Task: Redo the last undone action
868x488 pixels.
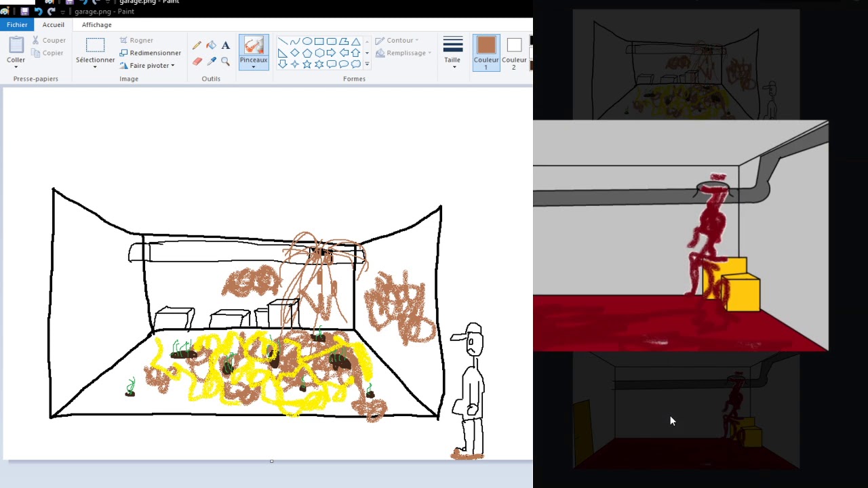Action: click(x=51, y=12)
